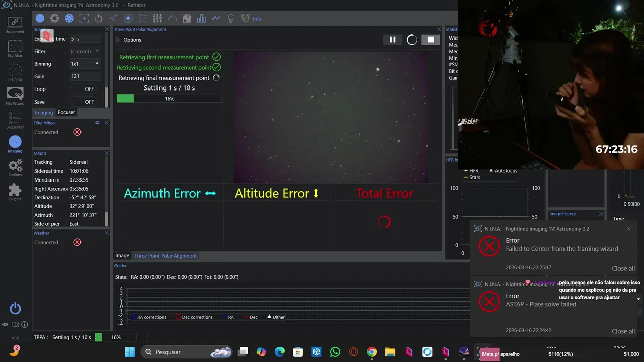
Task: Click the Exposure time input field
Action: point(85,39)
